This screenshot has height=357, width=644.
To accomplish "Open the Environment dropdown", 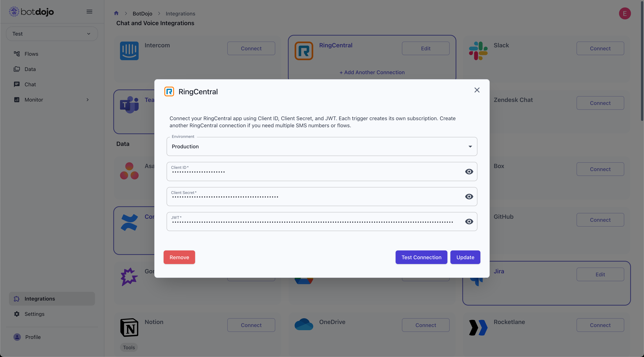I will pyautogui.click(x=322, y=146).
